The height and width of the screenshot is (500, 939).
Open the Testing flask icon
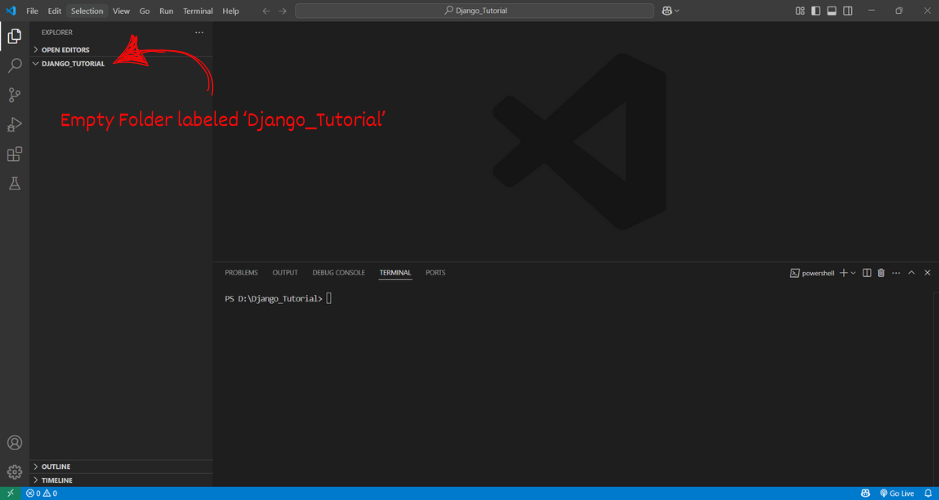pyautogui.click(x=14, y=183)
